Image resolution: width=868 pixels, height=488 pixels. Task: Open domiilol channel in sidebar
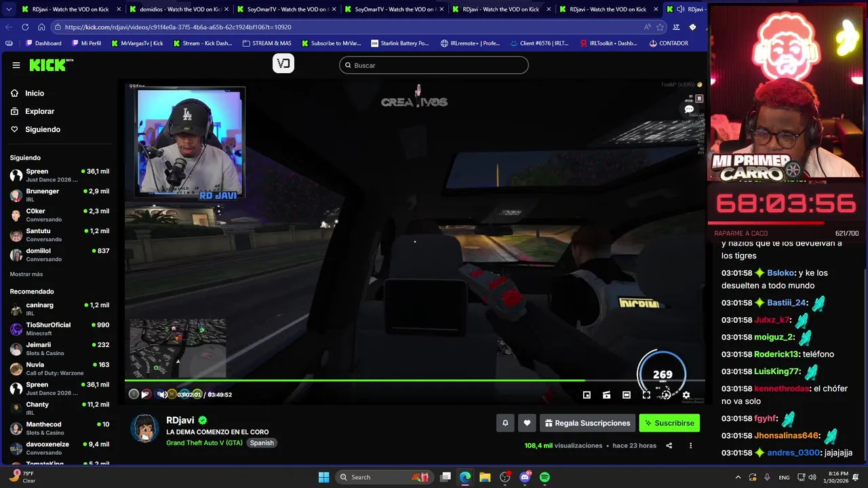coord(60,254)
